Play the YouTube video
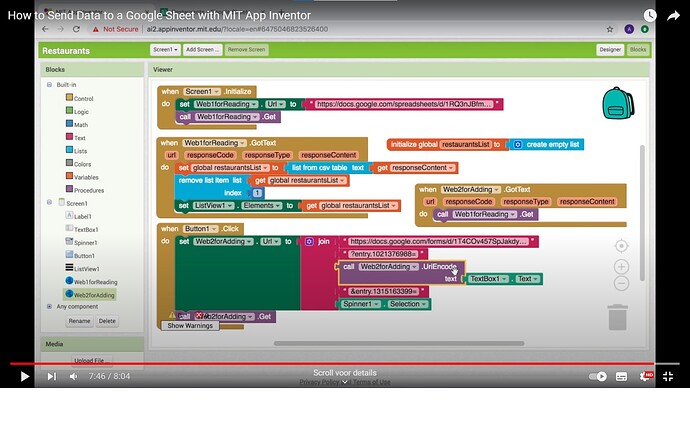 click(x=25, y=376)
